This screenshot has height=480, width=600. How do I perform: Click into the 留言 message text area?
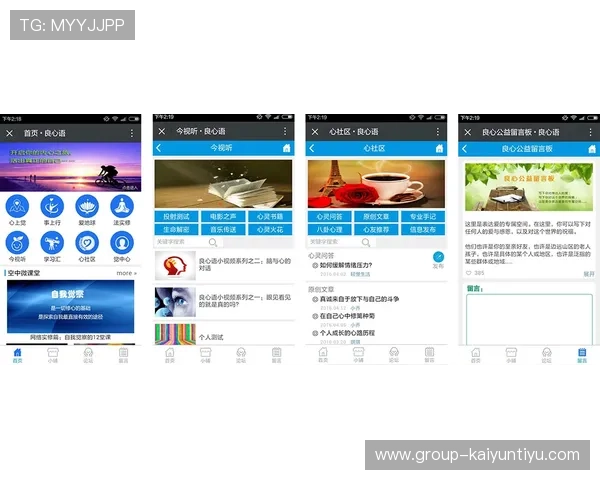coord(529,319)
